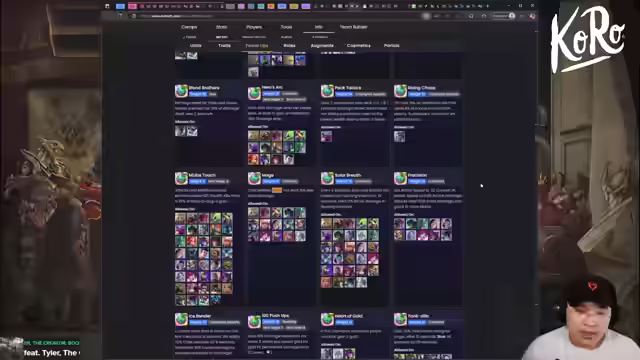Image resolution: width=640 pixels, height=360 pixels.
Task: Open the only champion portrait under Rising Chaos
Action: coord(400,136)
